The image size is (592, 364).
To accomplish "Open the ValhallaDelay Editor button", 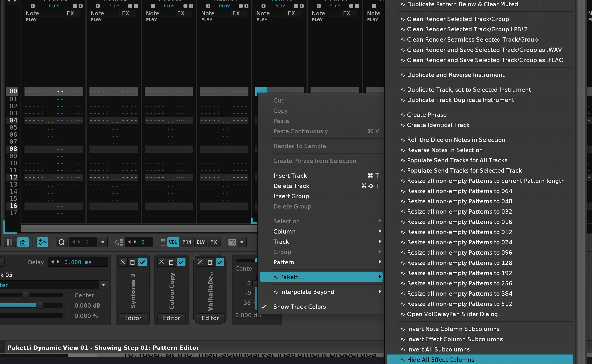I will 210,318.
